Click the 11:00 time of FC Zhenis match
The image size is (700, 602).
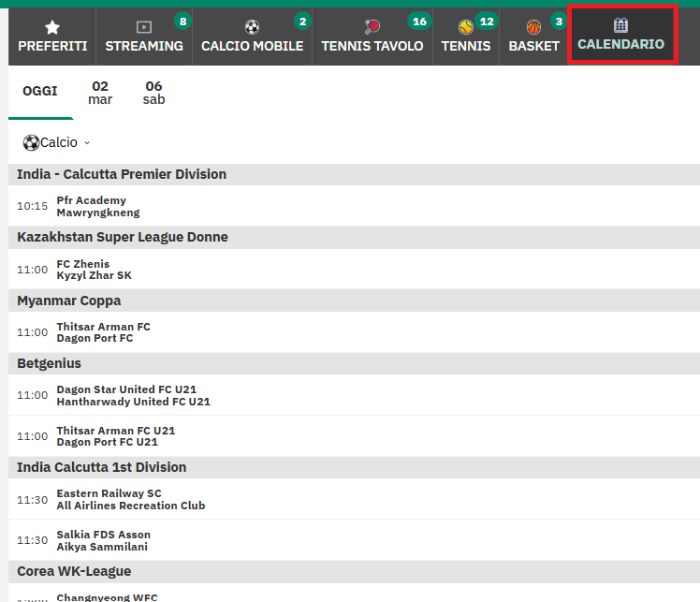click(32, 270)
